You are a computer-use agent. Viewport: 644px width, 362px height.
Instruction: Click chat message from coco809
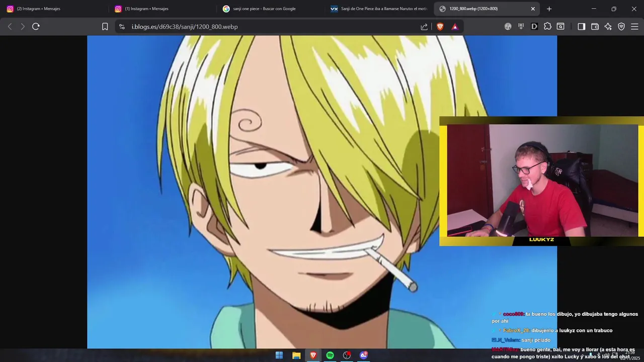[x=565, y=317]
